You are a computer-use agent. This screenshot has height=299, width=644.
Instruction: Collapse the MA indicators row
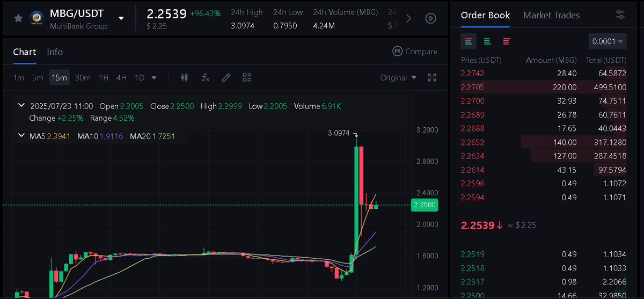[21, 136]
